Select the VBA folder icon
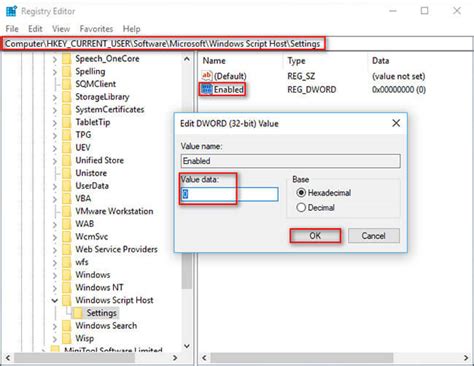Viewport: 474px width, 366px height. point(67,198)
